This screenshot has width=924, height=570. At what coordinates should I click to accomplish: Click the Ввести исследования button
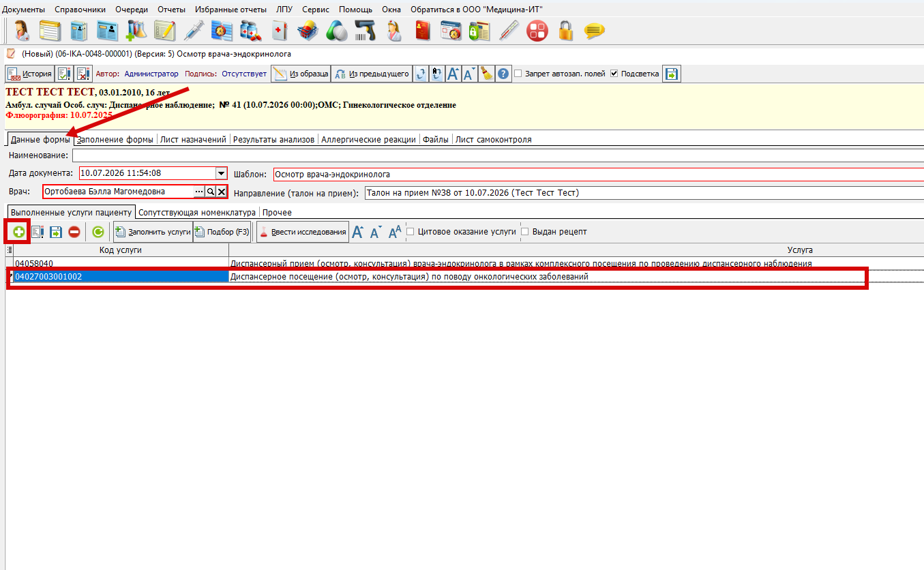click(x=303, y=232)
